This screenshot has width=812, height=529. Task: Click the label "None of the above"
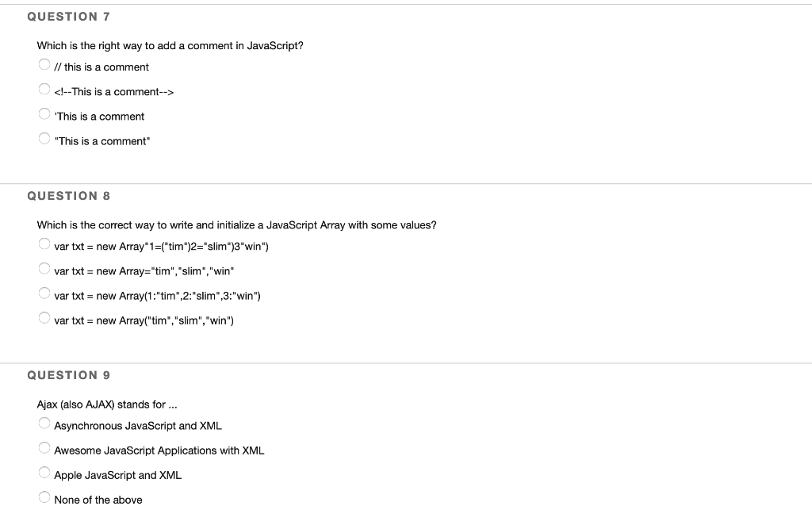pyautogui.click(x=98, y=499)
